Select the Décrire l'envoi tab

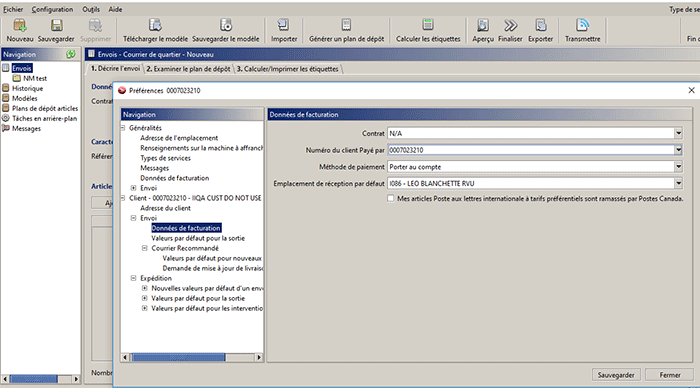pos(115,68)
